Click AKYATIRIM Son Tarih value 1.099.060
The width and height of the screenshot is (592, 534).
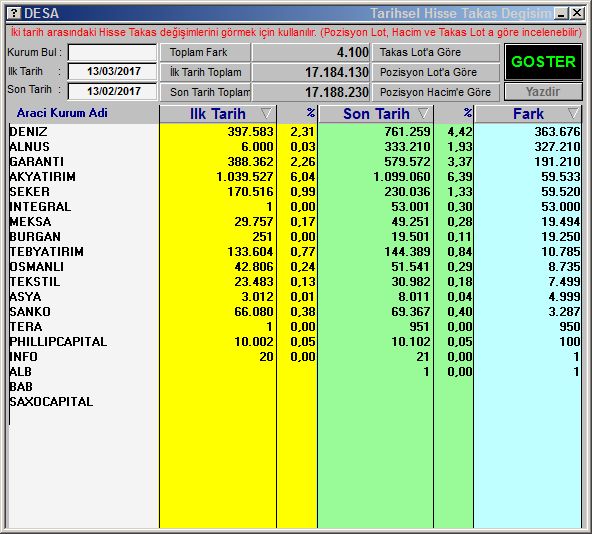point(402,176)
